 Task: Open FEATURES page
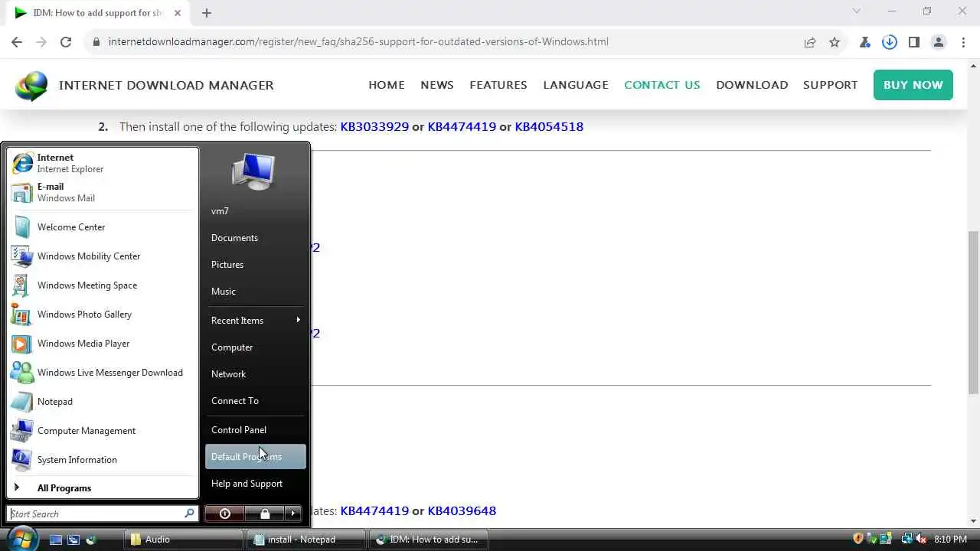click(498, 85)
